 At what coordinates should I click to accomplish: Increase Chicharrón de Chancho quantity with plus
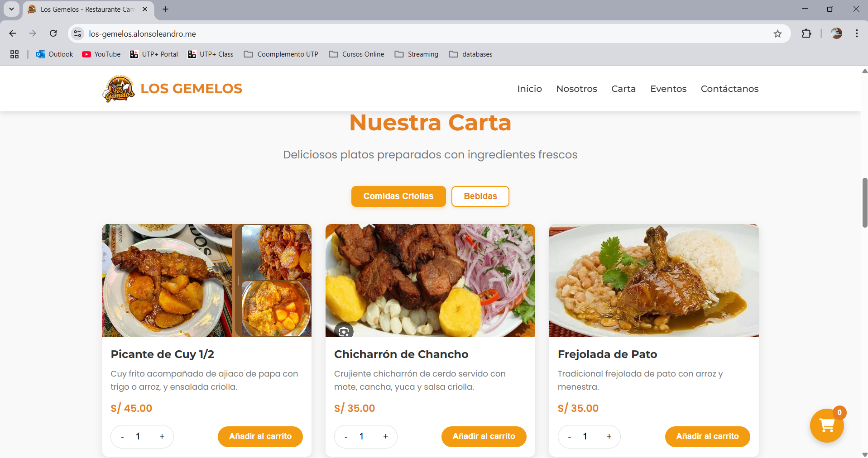[385, 437]
